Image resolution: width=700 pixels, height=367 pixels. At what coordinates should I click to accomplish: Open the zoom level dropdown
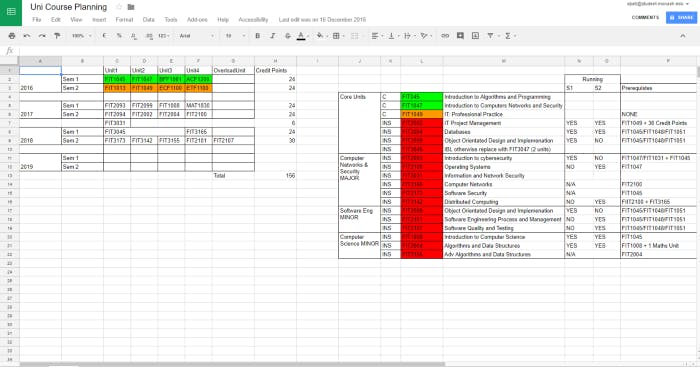pyautogui.click(x=81, y=36)
